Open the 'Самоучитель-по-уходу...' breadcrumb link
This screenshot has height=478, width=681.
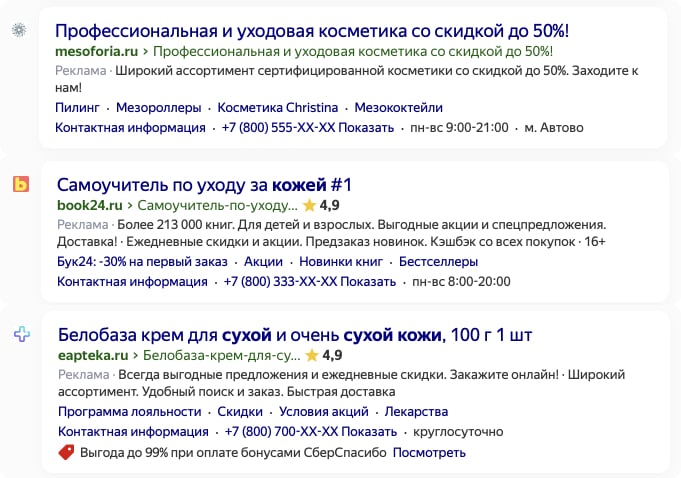(x=218, y=205)
